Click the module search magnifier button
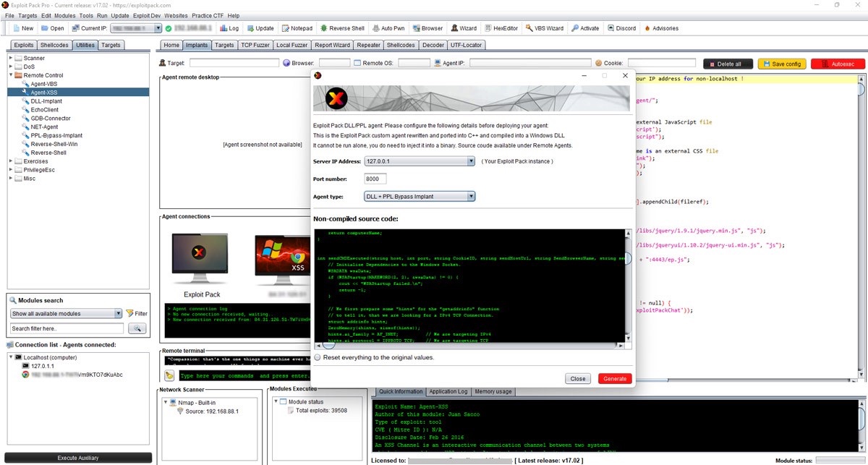Image resolution: width=868 pixels, height=465 pixels. click(137, 328)
